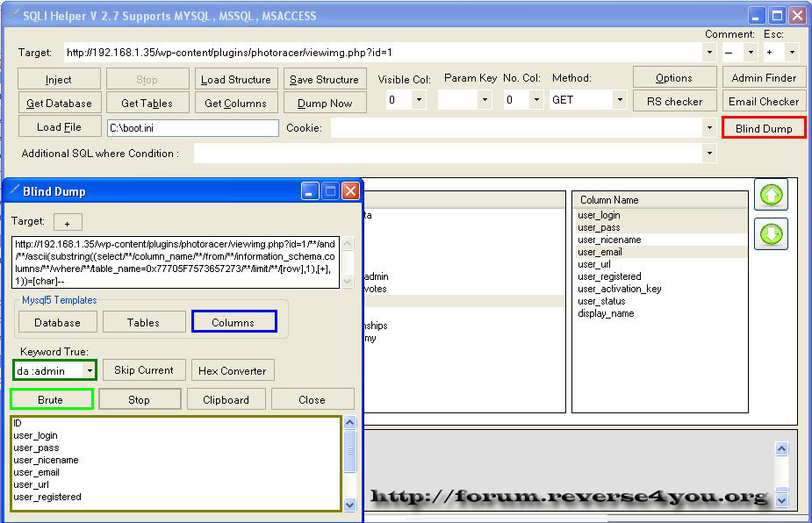Open the No. Col dropdown
Screen dimensions: 812x523
click(x=536, y=99)
